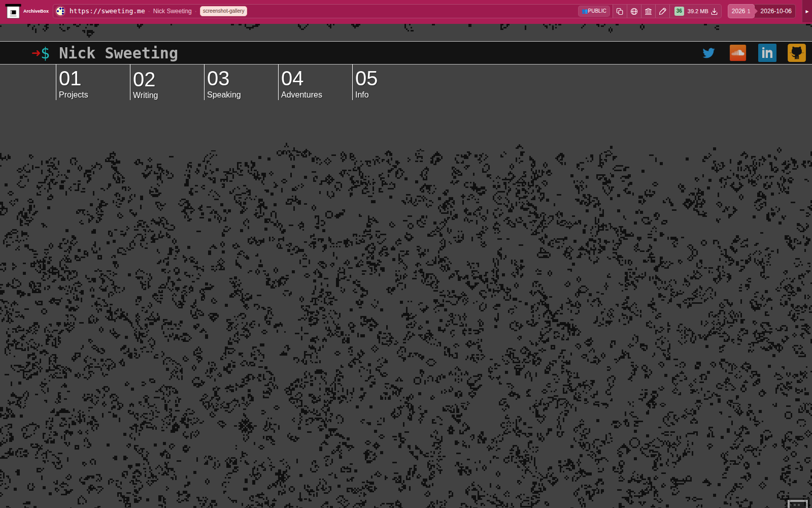
Task: Click the https://sweeting.me URL link
Action: tap(107, 11)
